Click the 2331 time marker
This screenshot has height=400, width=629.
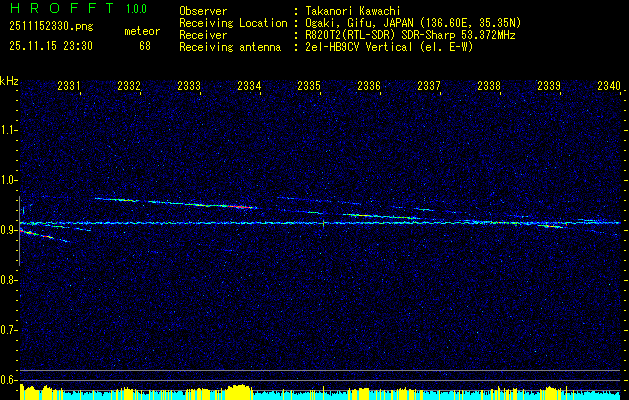coord(69,85)
